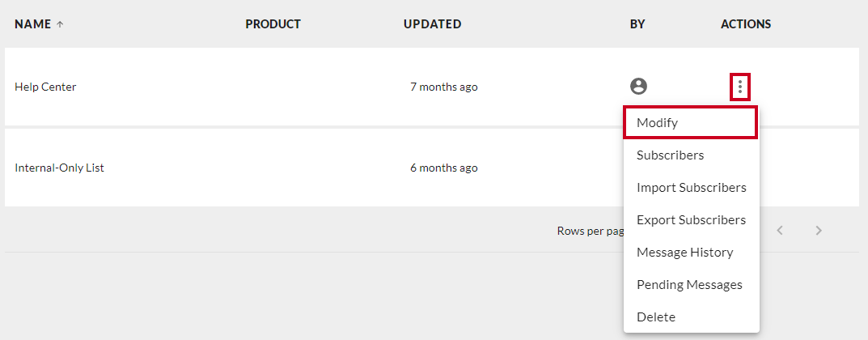The height and width of the screenshot is (340, 868).
Task: Click the user avatar icon in Help Center row
Action: 639,87
